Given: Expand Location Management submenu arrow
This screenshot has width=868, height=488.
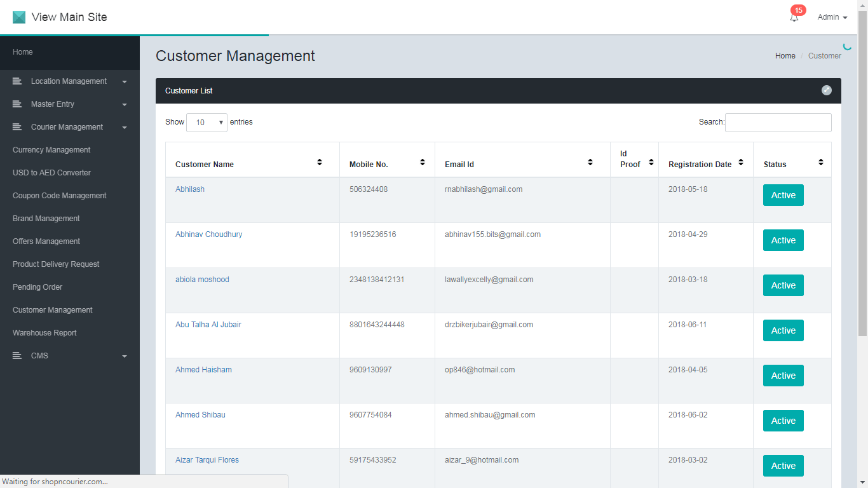Looking at the screenshot, I should [125, 82].
